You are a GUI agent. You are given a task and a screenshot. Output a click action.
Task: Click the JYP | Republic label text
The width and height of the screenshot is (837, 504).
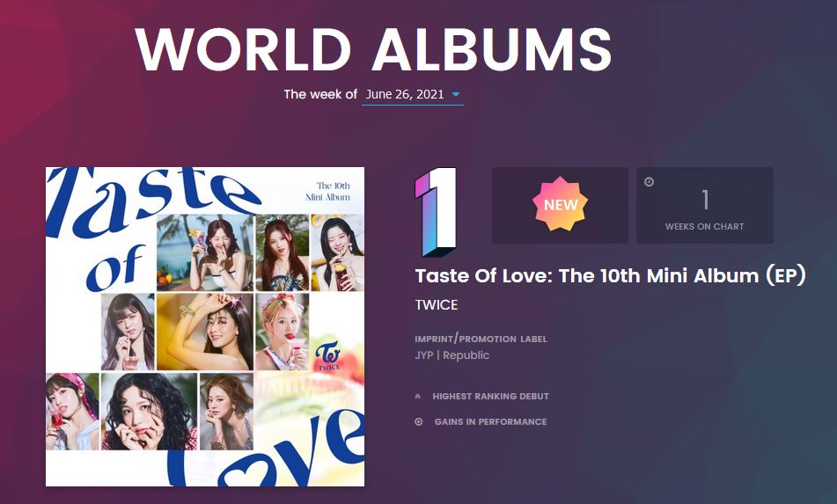(452, 355)
